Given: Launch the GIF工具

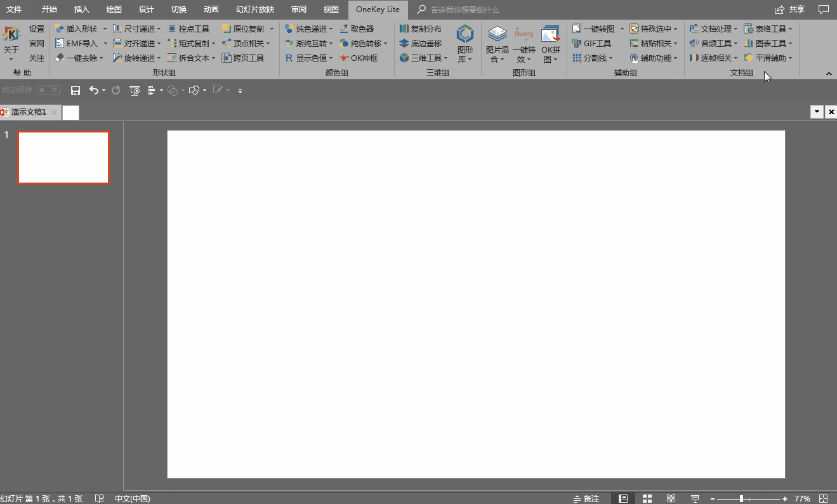Looking at the screenshot, I should click(591, 44).
